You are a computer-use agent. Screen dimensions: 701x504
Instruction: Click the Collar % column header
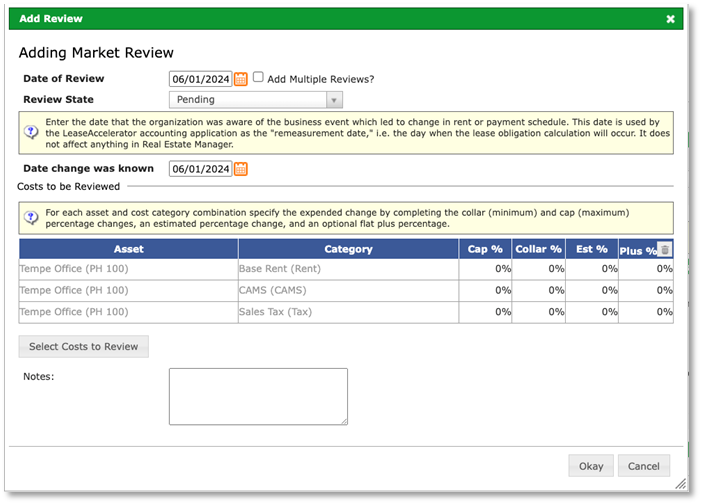(x=538, y=249)
